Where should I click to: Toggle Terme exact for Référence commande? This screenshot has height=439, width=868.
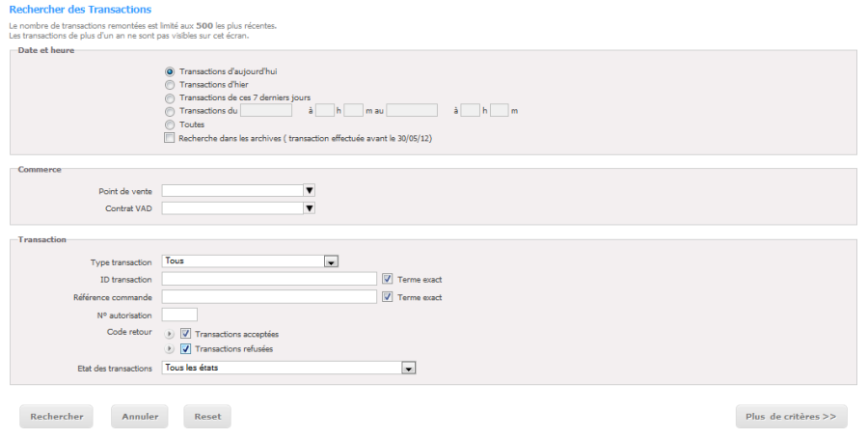[388, 297]
